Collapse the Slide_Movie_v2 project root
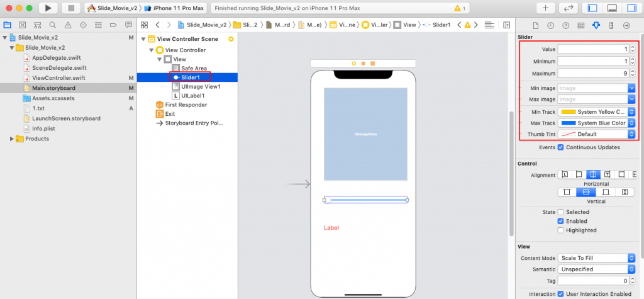644x299 pixels. 4,37
